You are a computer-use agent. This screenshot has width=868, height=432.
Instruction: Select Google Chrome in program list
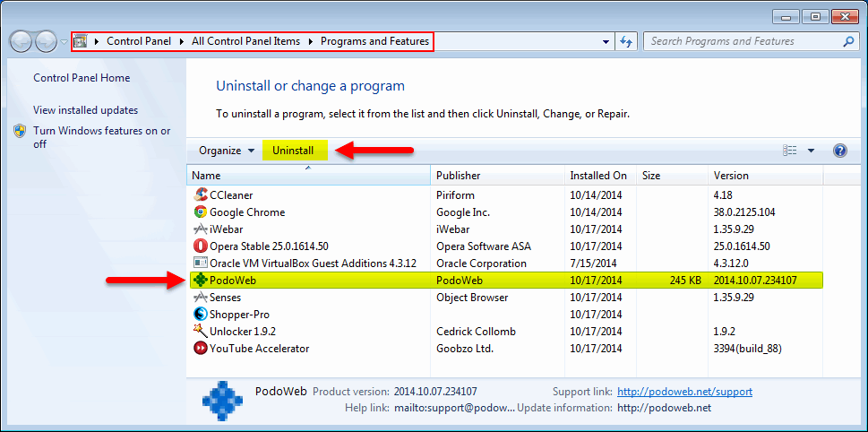pos(247,212)
